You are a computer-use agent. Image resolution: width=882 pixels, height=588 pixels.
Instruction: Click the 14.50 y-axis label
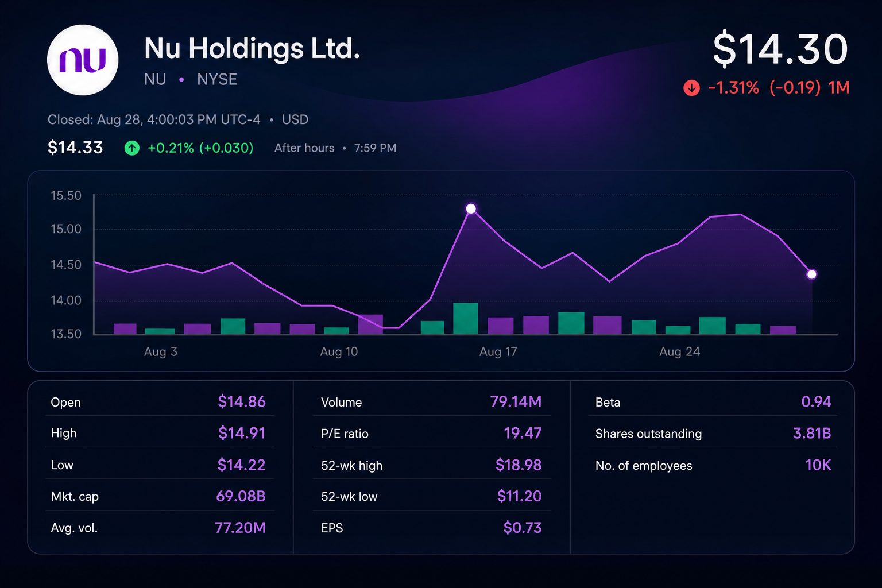[66, 265]
